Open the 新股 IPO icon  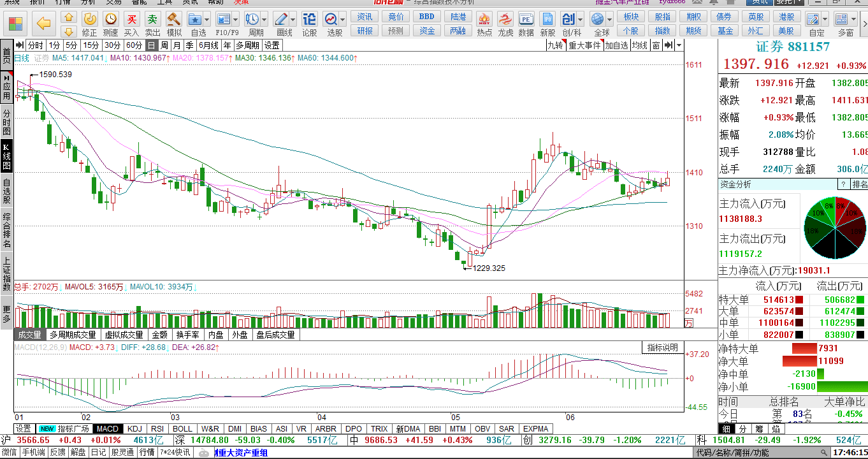pyautogui.click(x=547, y=24)
